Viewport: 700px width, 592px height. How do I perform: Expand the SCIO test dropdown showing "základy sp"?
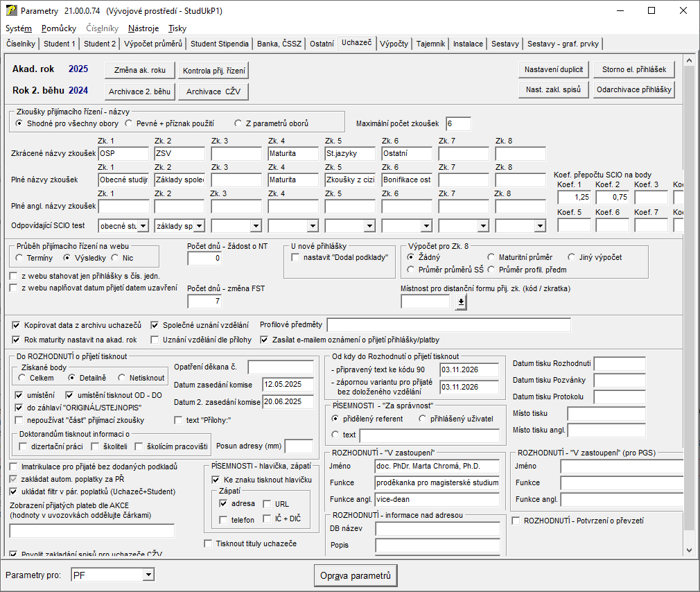tap(200, 225)
